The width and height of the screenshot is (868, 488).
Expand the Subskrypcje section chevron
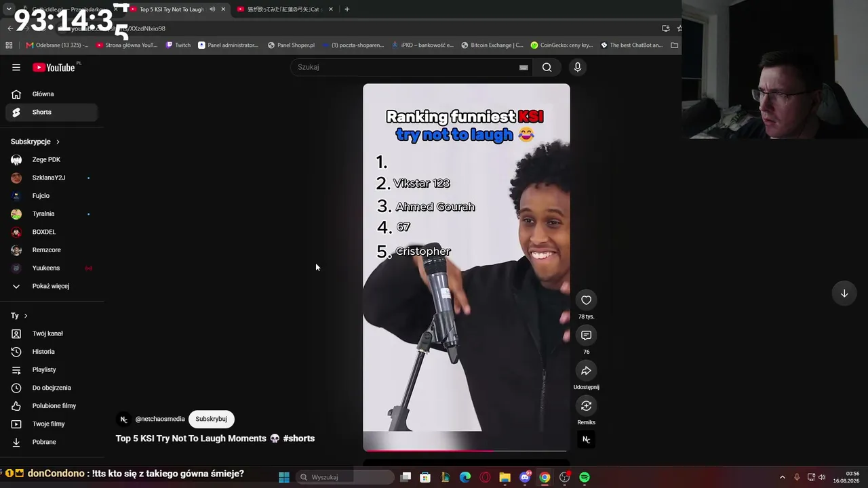pos(58,142)
